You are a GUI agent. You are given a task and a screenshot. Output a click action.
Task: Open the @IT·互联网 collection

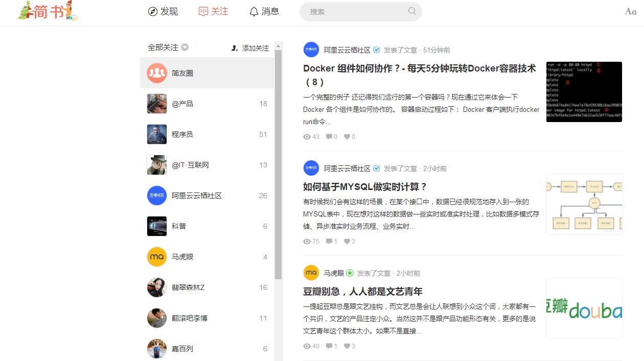(x=207, y=165)
